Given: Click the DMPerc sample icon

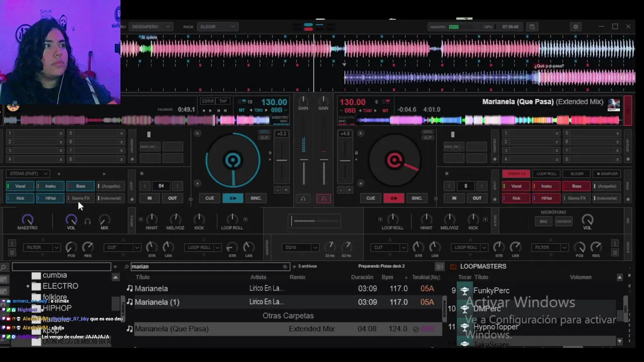Looking at the screenshot, I should point(464,309).
